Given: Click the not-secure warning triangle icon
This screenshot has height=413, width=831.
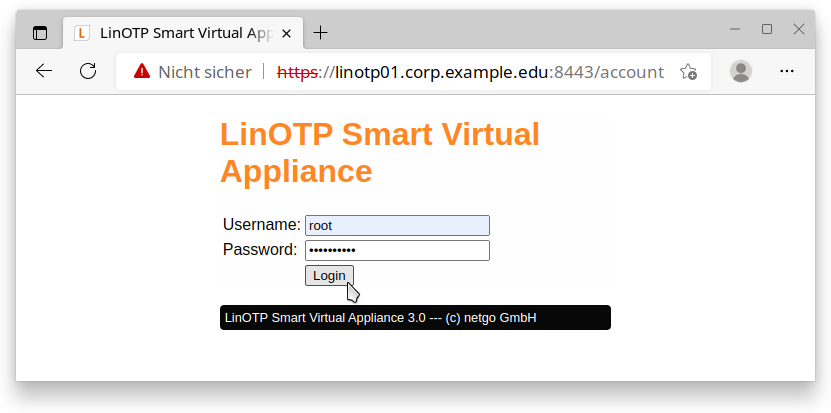Looking at the screenshot, I should point(141,71).
